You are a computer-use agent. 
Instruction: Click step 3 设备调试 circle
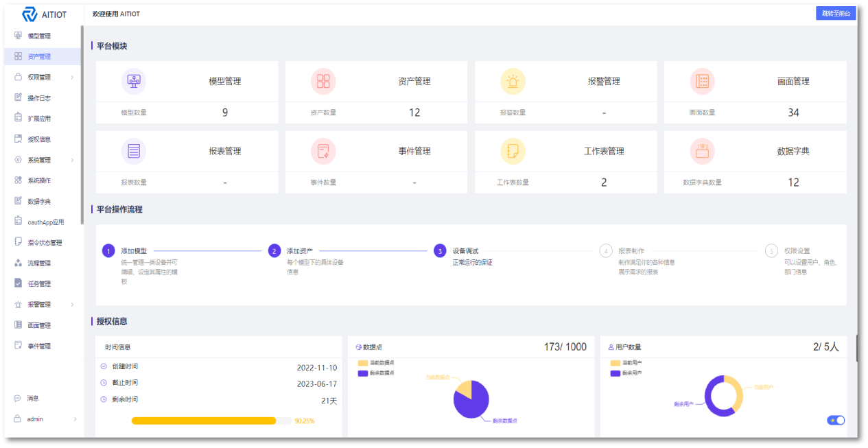(x=440, y=251)
